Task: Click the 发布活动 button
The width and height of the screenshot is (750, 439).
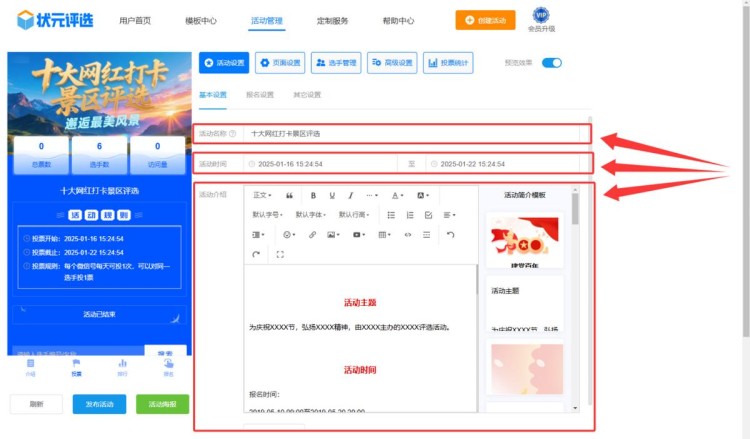Action: 99,404
